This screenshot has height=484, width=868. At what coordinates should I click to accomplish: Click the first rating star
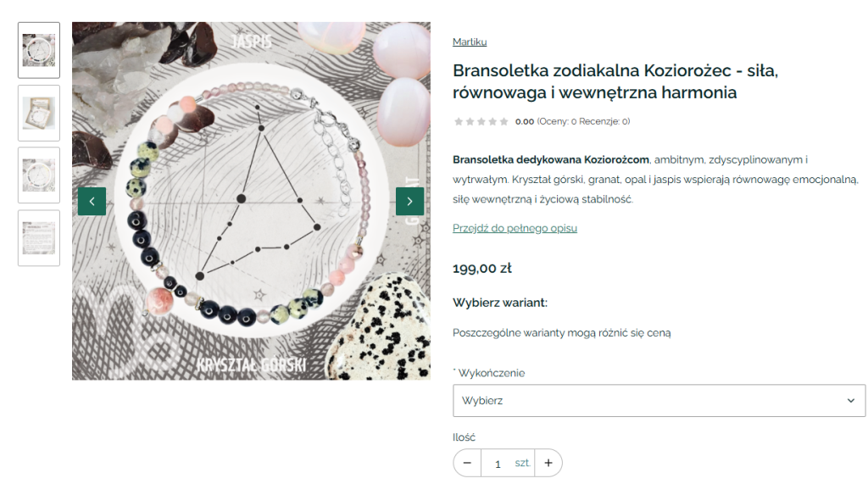pos(459,121)
